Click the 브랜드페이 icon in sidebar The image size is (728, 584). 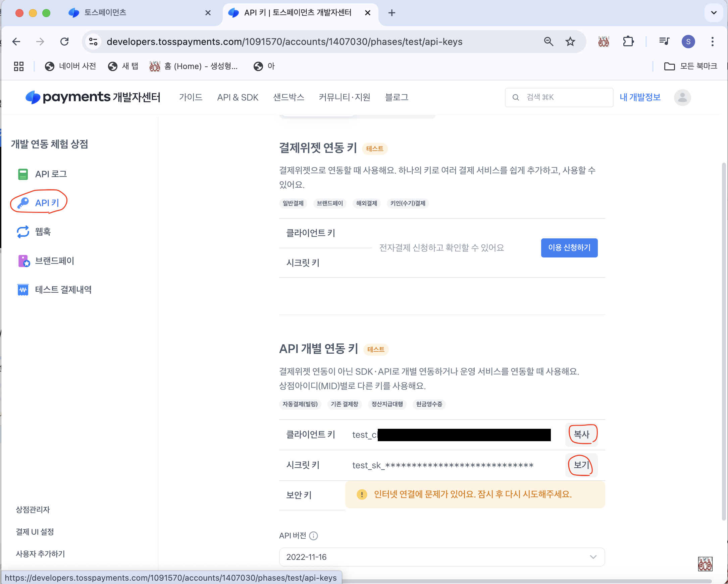23,261
